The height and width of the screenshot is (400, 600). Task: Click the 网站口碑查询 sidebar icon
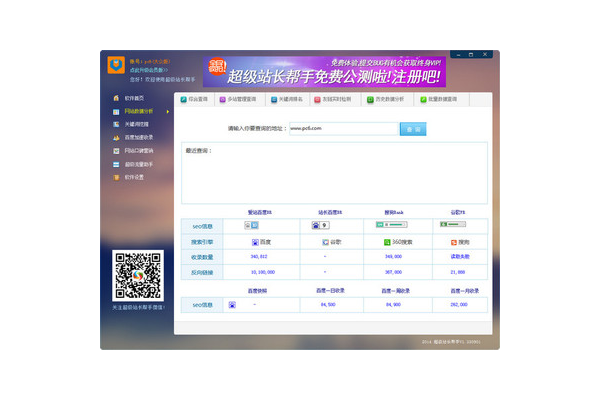(116, 150)
